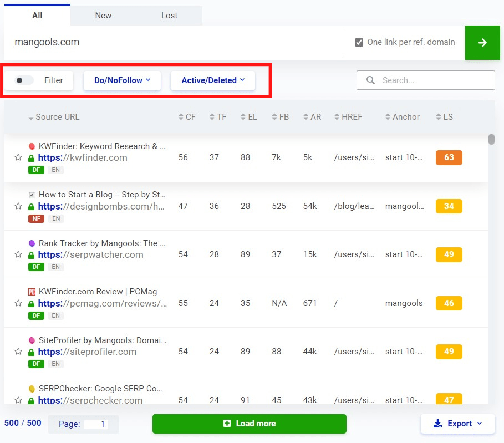Viewport: 504px width, 443px height.
Task: Click the mangools anchor in pcmag row
Action: coord(404,303)
